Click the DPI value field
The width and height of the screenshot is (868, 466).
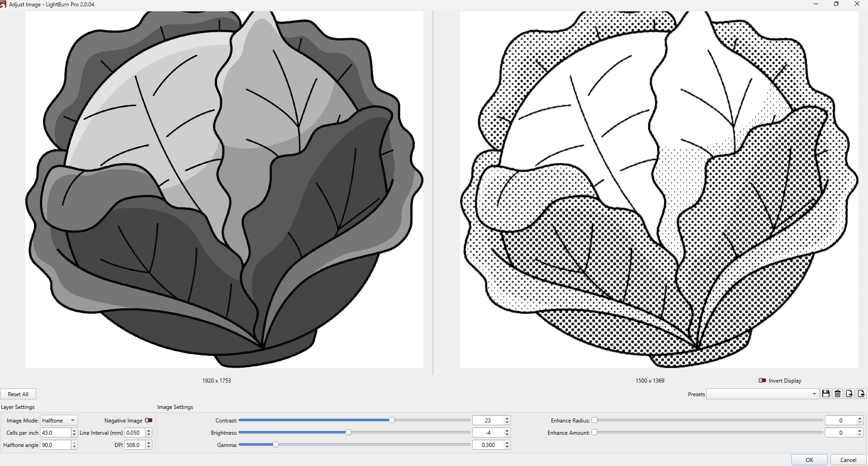coord(134,445)
